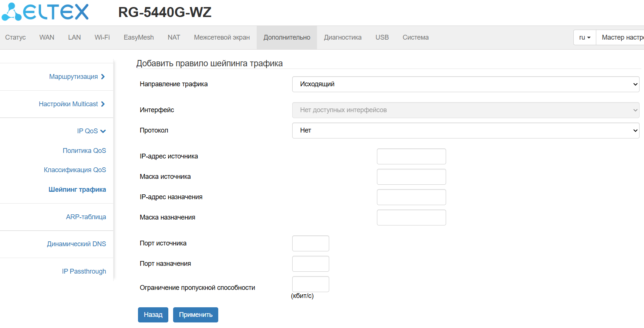
Task: Click the IP-адрес источника input field
Action: [411, 156]
